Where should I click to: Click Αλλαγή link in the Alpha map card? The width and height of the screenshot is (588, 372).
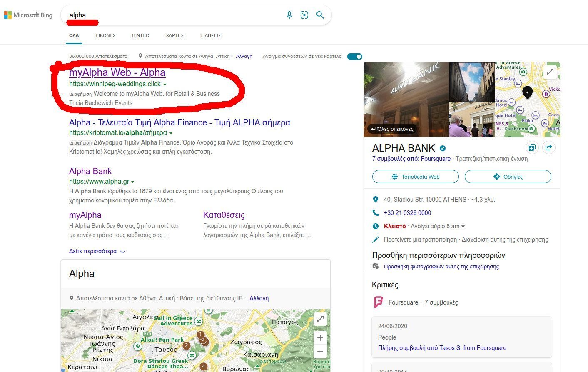click(259, 298)
